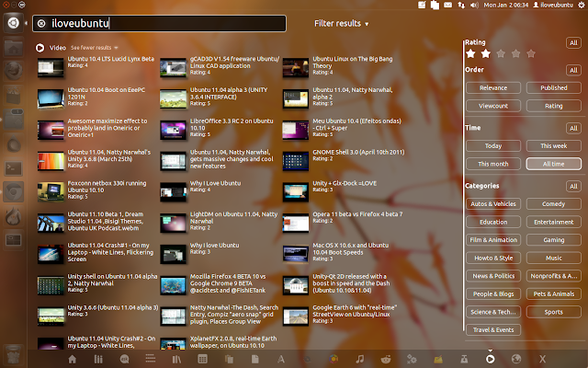
Task: Open the power cog session menu
Action: pyautogui.click(x=582, y=5)
